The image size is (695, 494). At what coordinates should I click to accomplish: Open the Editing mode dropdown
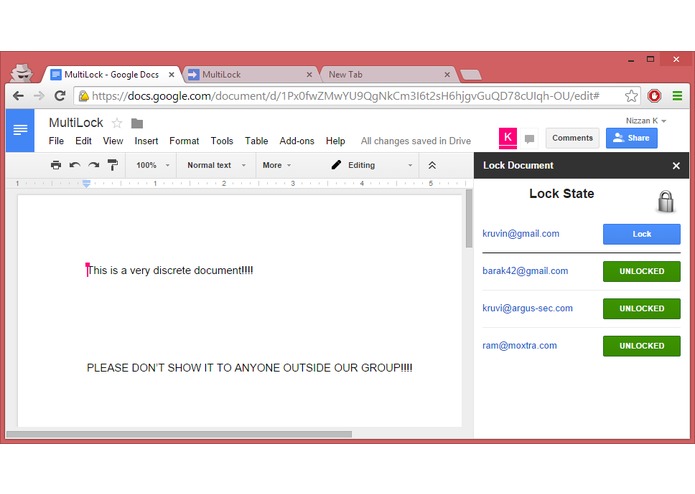pos(372,165)
